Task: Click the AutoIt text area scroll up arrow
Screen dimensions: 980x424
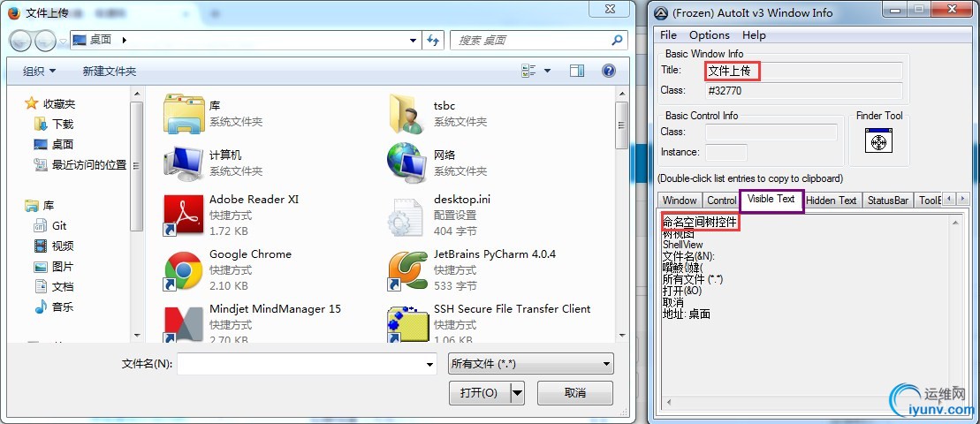Action: click(954, 221)
